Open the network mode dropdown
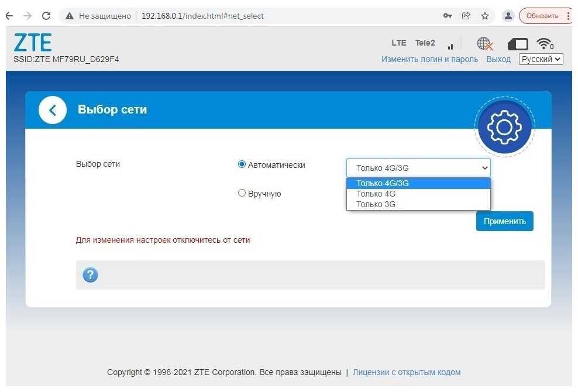 coord(418,168)
